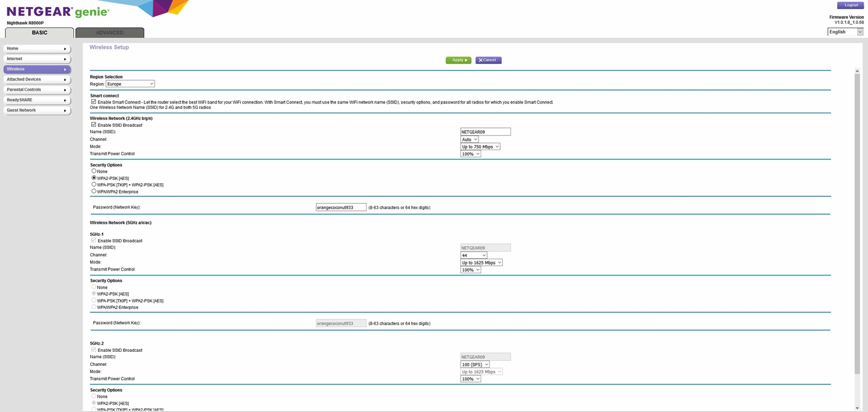Toggle the Enable Smart Connect checkbox
The width and height of the screenshot is (868, 412).
pyautogui.click(x=93, y=102)
